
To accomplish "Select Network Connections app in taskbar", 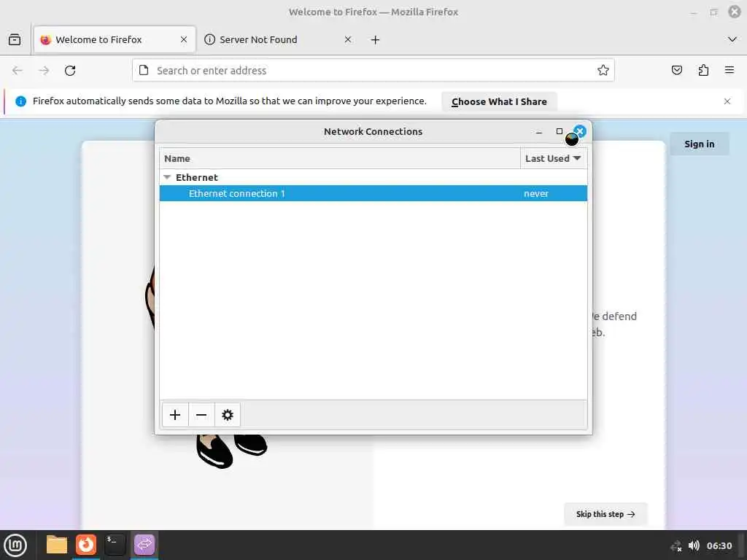I will (x=144, y=545).
